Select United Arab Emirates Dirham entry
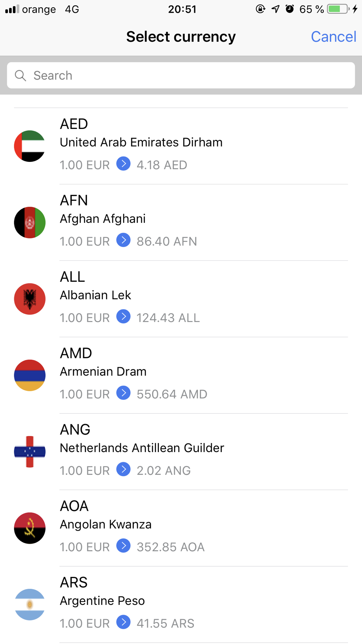Image resolution: width=362 pixels, height=644 pixels. [x=181, y=146]
